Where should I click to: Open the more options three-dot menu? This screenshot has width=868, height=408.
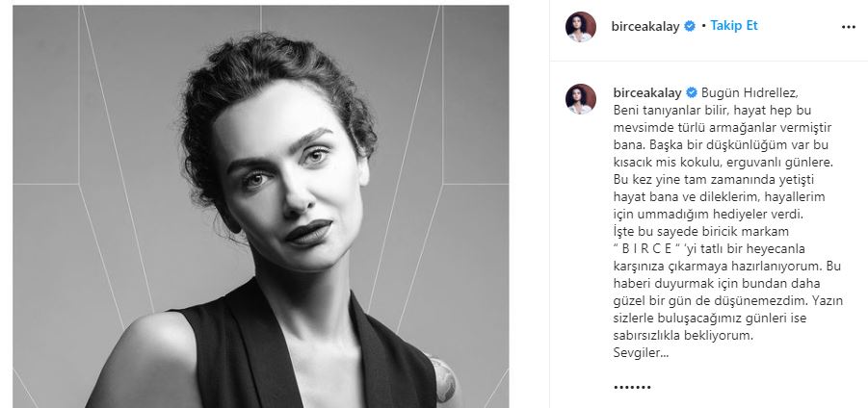(848, 27)
